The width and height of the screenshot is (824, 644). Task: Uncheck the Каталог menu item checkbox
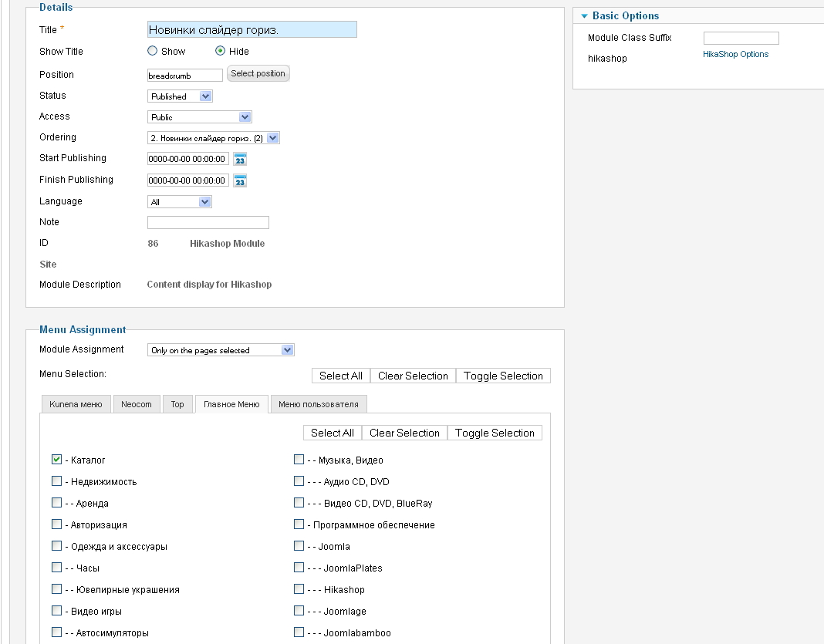point(57,460)
